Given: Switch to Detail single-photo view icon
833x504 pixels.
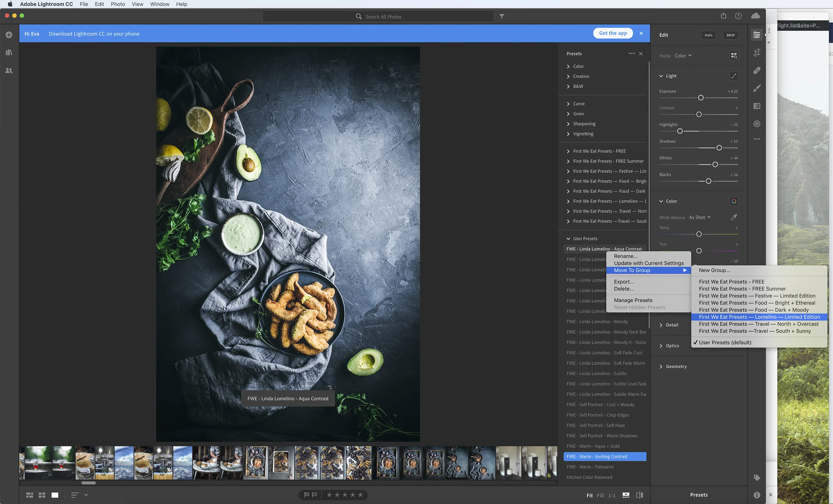Looking at the screenshot, I should (55, 495).
